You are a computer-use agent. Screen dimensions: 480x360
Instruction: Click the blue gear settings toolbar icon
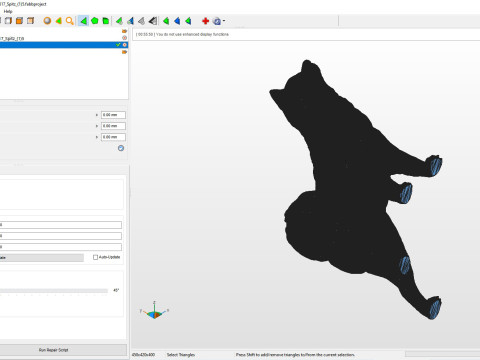point(217,21)
